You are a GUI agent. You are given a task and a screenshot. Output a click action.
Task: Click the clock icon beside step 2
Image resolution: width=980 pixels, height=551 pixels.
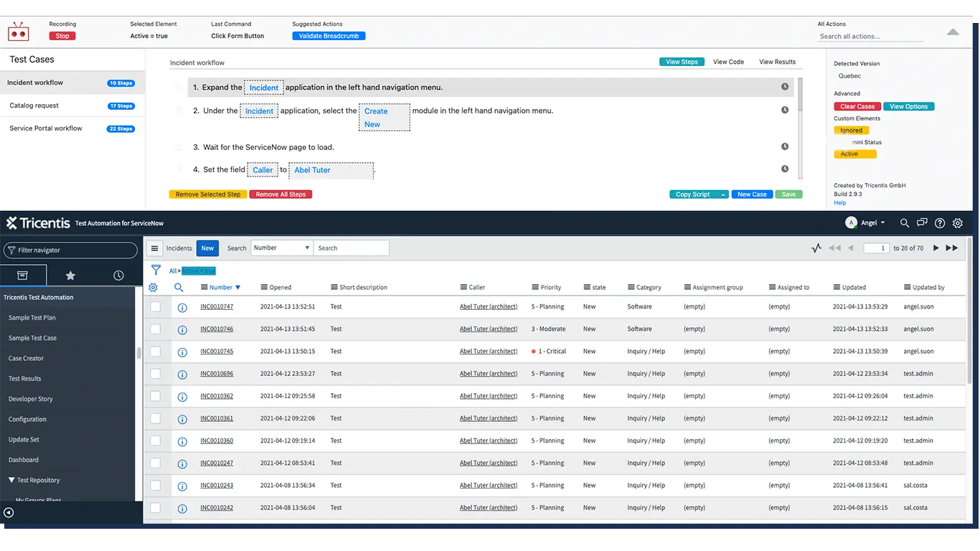tap(785, 110)
